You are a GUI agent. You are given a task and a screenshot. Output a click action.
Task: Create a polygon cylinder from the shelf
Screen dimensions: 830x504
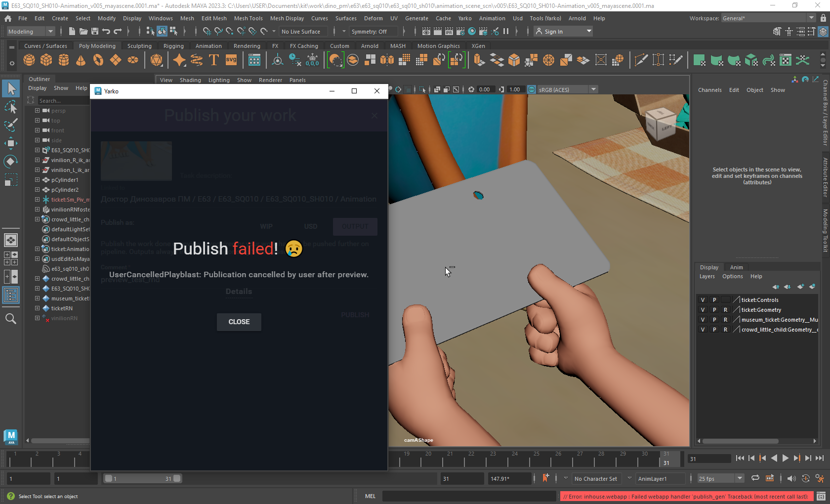(64, 60)
